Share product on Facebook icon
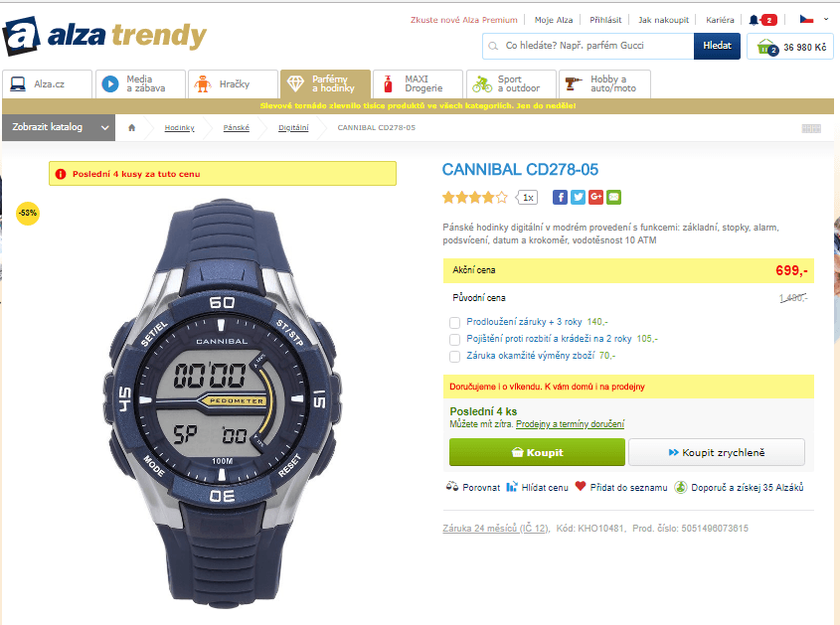Image resolution: width=840 pixels, height=625 pixels. 560,197
